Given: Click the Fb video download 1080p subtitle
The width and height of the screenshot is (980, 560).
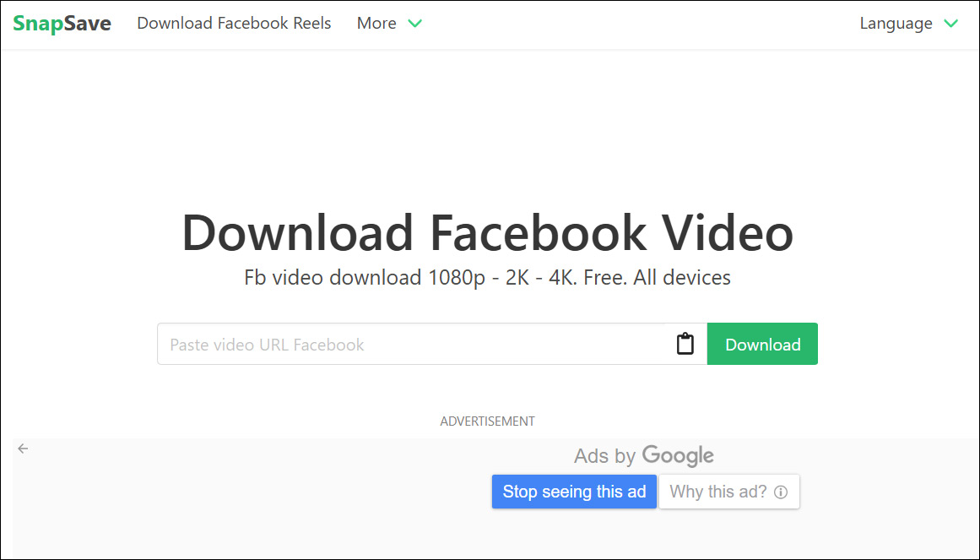Looking at the screenshot, I should tap(488, 277).
